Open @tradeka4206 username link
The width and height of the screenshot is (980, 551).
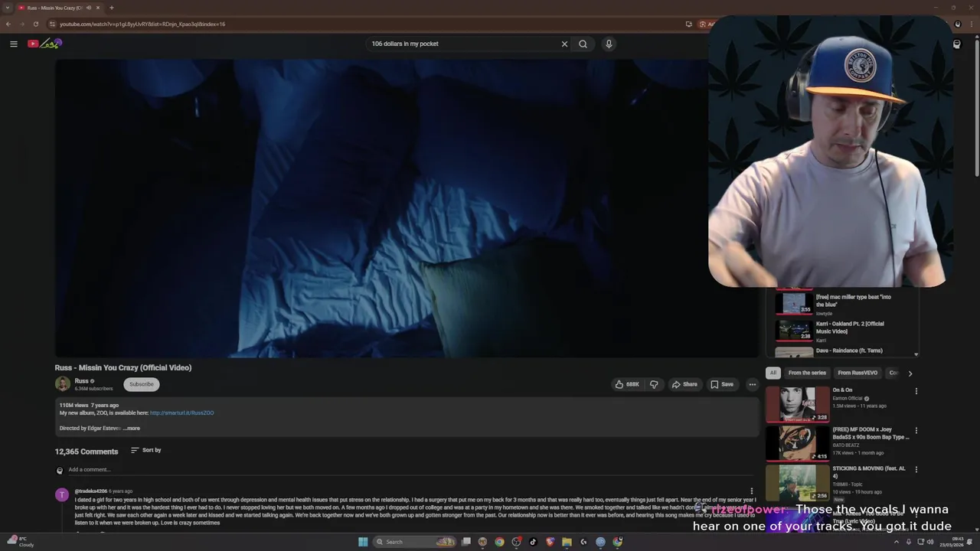91,491
